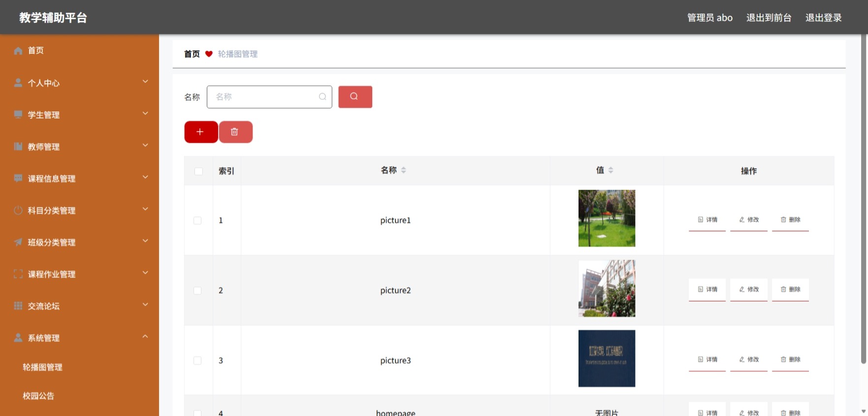Click the red search icon button
Screen dimensions: 868x416
355,97
